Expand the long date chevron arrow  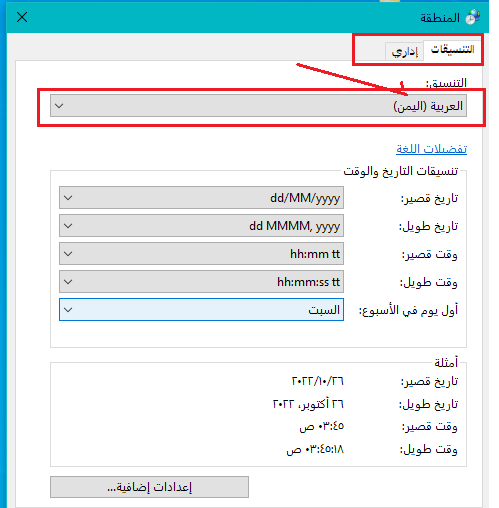tap(68, 226)
